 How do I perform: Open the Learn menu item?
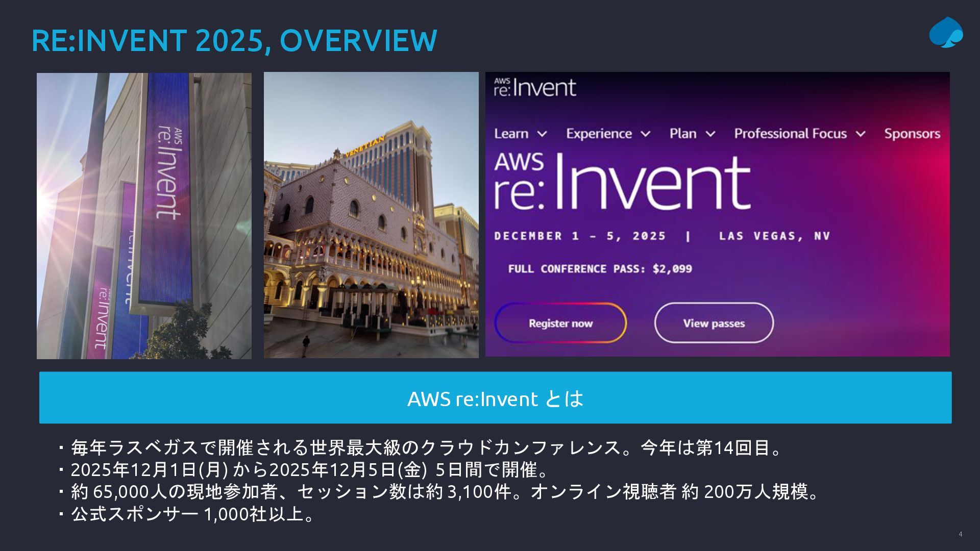(x=511, y=134)
